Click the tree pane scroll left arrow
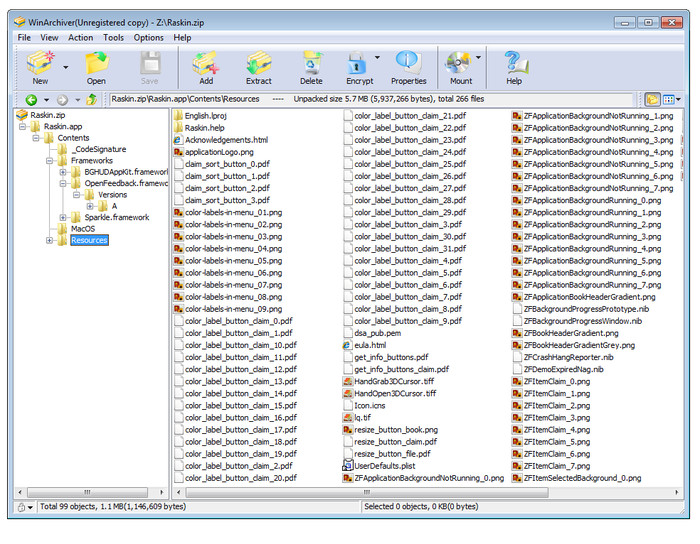Viewport: 700px width, 544px height. (x=20, y=492)
